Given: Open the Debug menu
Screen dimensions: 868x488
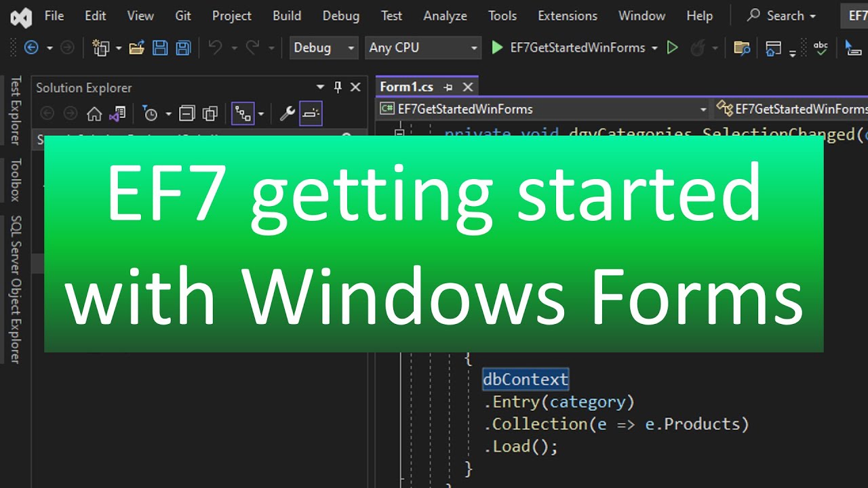Looking at the screenshot, I should 341,16.
